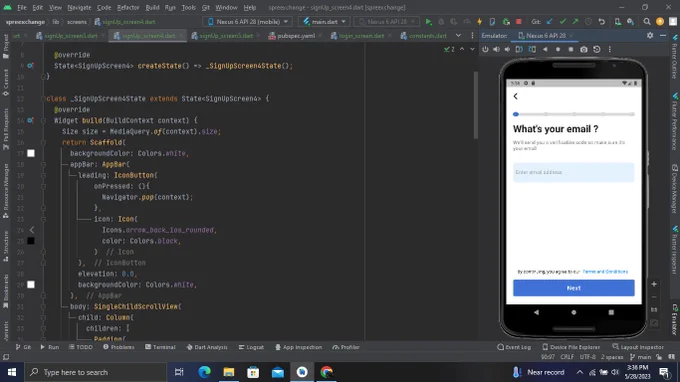Run the app with green play button

pyautogui.click(x=428, y=21)
